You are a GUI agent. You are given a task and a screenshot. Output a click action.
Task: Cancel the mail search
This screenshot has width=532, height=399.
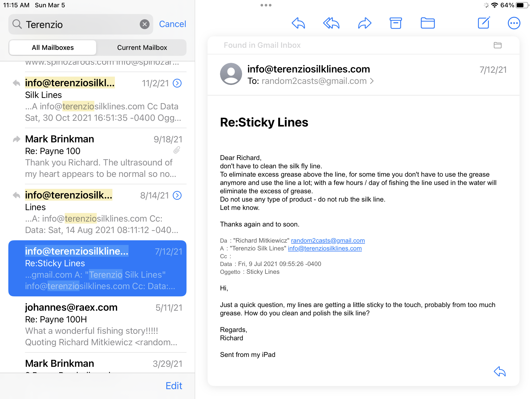click(x=172, y=24)
